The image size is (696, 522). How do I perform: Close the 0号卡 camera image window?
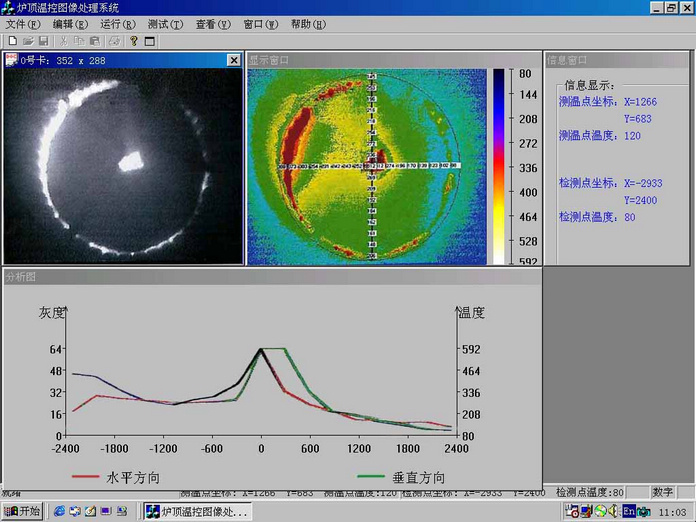pyautogui.click(x=233, y=60)
